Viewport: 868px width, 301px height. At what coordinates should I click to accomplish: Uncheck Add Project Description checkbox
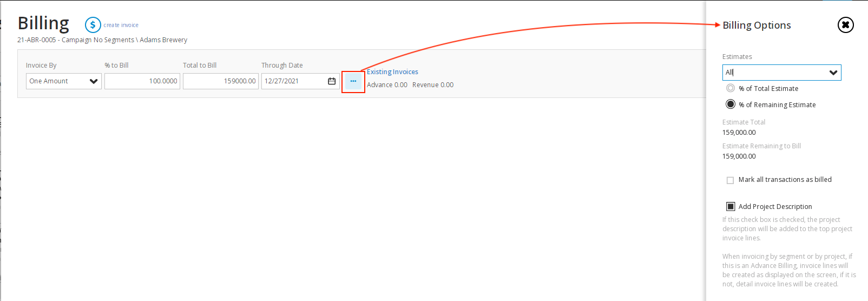coord(731,206)
